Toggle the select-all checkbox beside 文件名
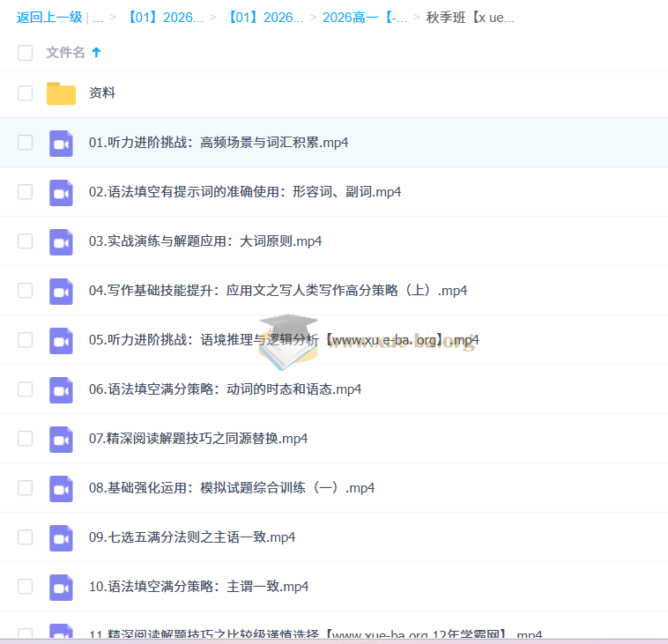This screenshot has width=668, height=644. click(25, 53)
